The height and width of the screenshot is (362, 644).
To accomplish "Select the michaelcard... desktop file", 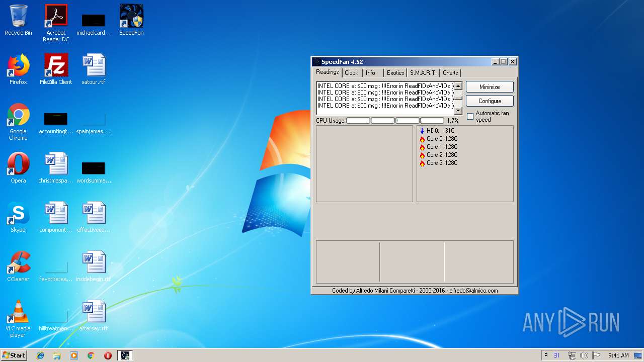I will pos(94,23).
